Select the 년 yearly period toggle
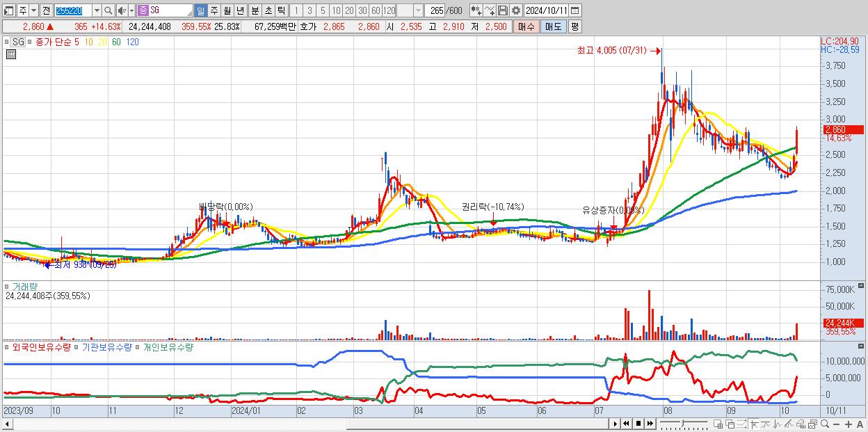Screen dimensions: 868x432 (x=240, y=10)
